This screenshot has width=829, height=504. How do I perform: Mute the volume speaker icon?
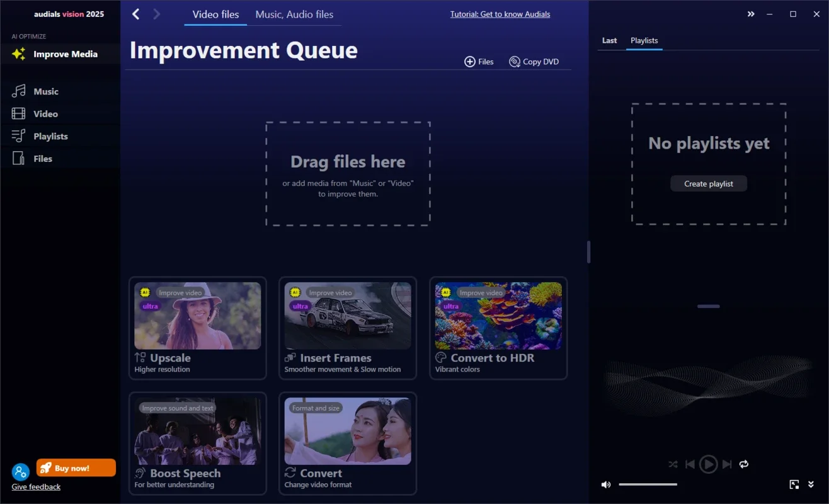(606, 484)
